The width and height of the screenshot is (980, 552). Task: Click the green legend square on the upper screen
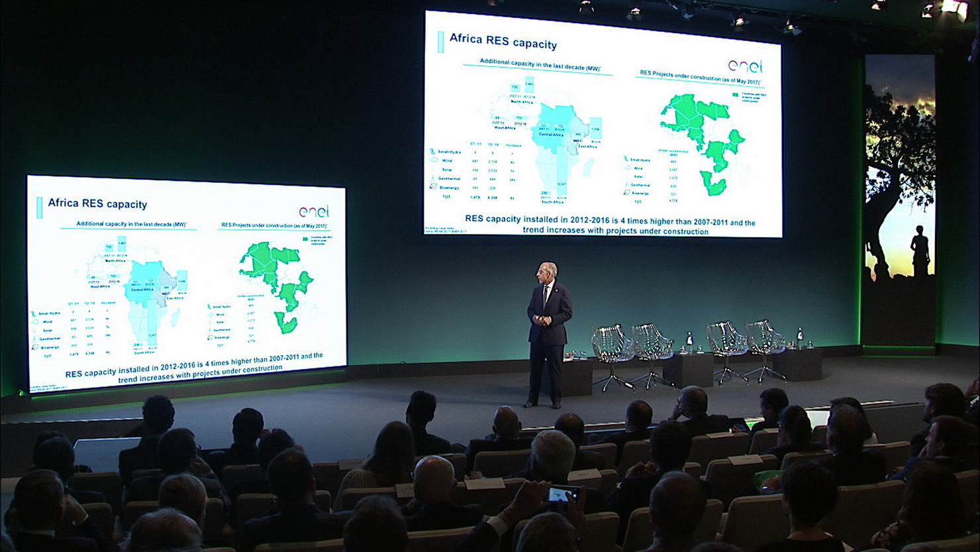click(x=735, y=95)
